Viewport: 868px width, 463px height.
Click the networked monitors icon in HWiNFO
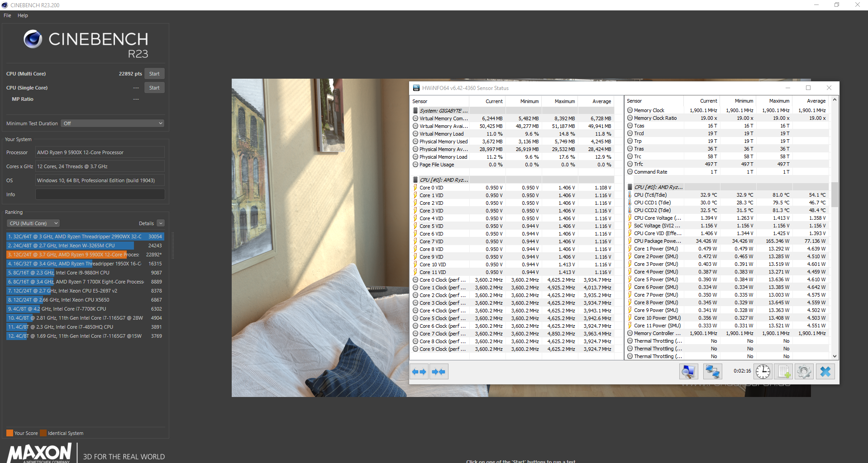click(x=712, y=372)
